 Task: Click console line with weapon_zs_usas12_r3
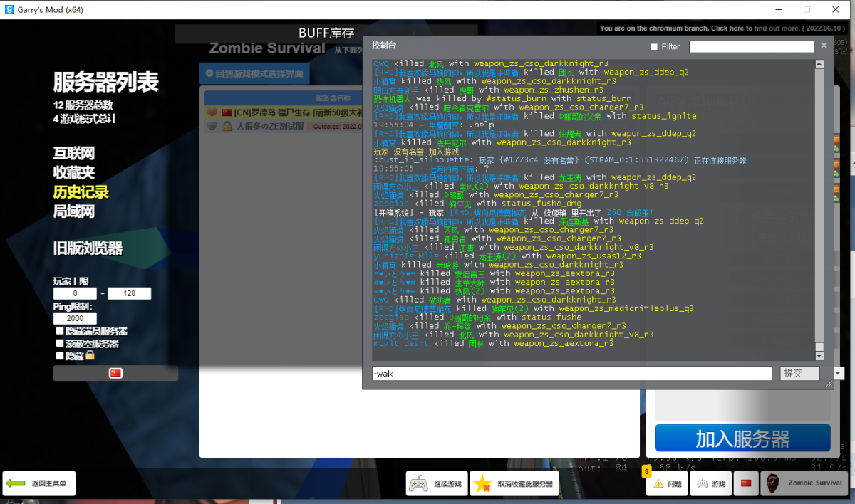(507, 256)
